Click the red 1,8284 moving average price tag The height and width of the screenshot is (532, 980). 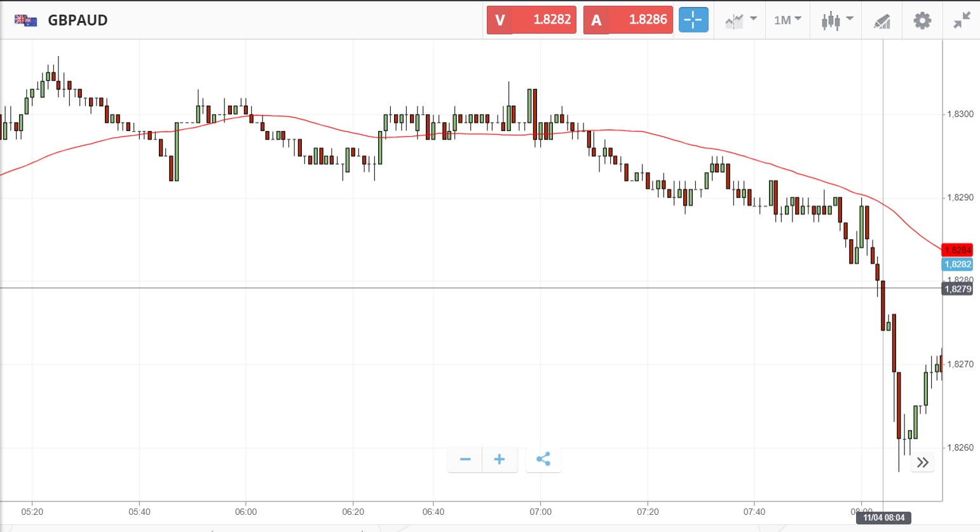pos(958,250)
